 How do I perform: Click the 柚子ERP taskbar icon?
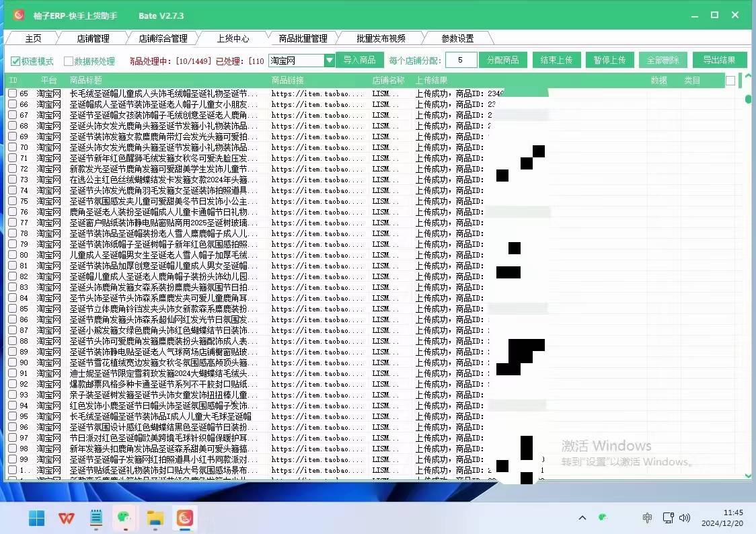185,518
